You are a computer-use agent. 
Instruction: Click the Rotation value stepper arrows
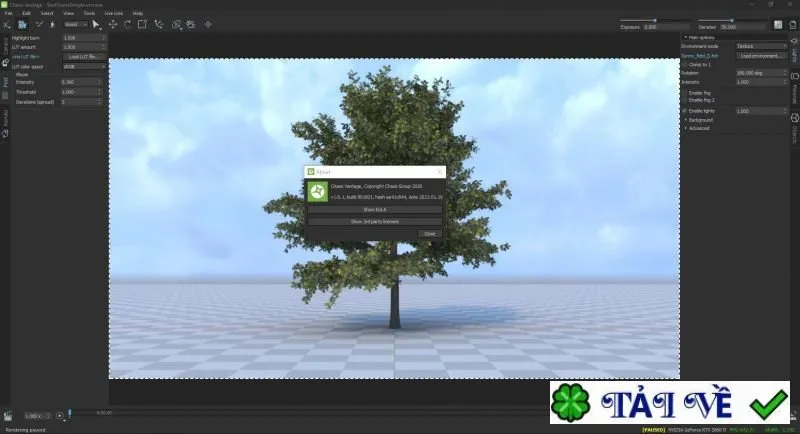785,73
